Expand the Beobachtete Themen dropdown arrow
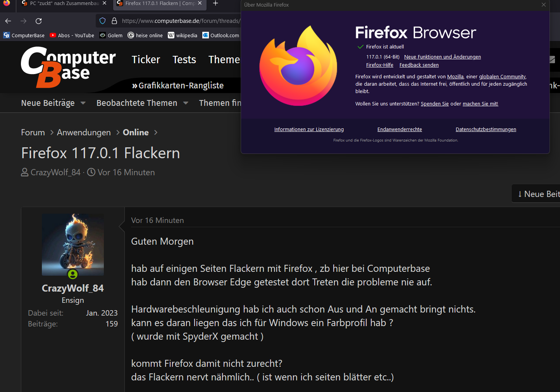Screen dimensions: 560x392 [186, 103]
